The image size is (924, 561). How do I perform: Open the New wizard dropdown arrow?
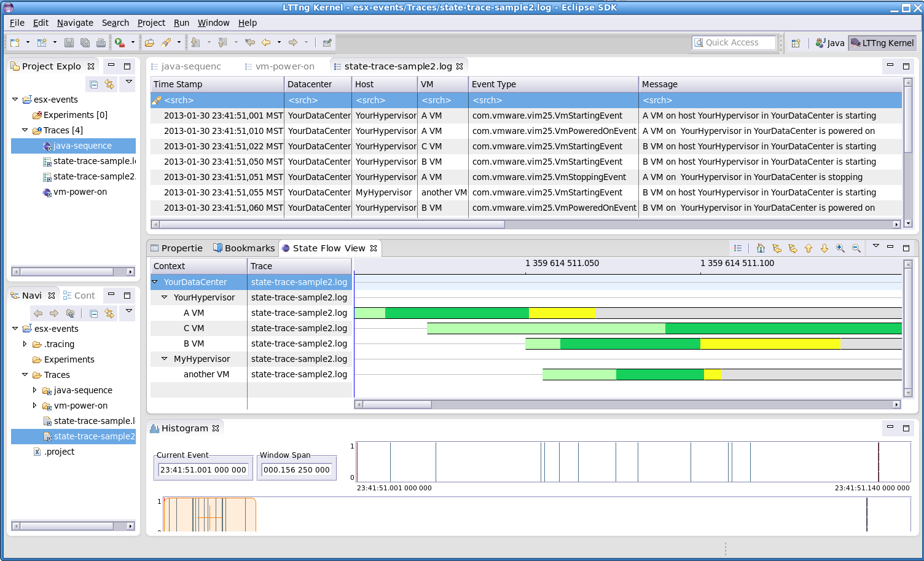click(x=28, y=42)
